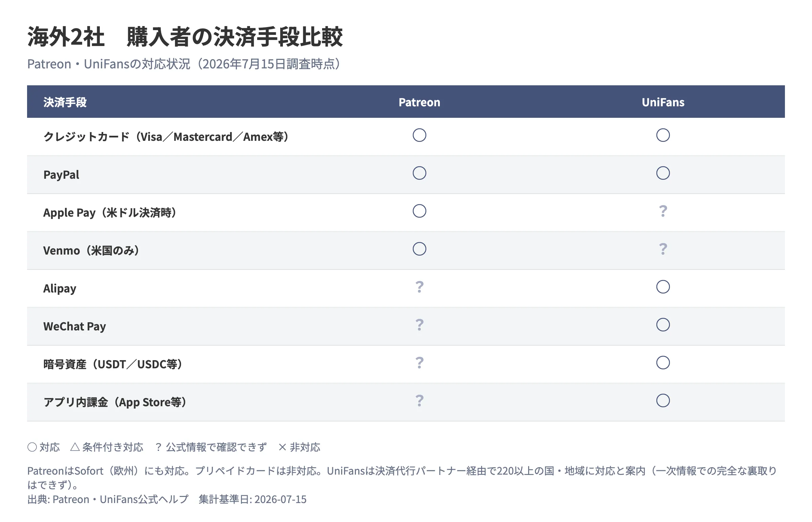Click the Patreon circle mark for クレジットカード row
Image resolution: width=812 pixels, height=522 pixels.
[420, 135]
